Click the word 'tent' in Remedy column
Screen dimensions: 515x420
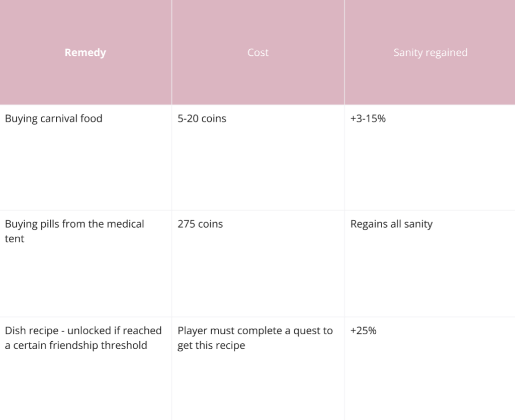click(x=15, y=239)
